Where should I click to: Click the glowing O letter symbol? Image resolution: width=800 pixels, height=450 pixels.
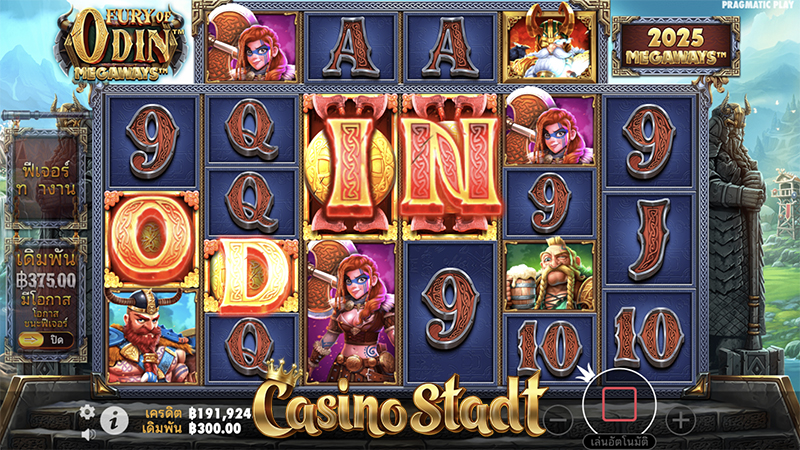click(152, 240)
